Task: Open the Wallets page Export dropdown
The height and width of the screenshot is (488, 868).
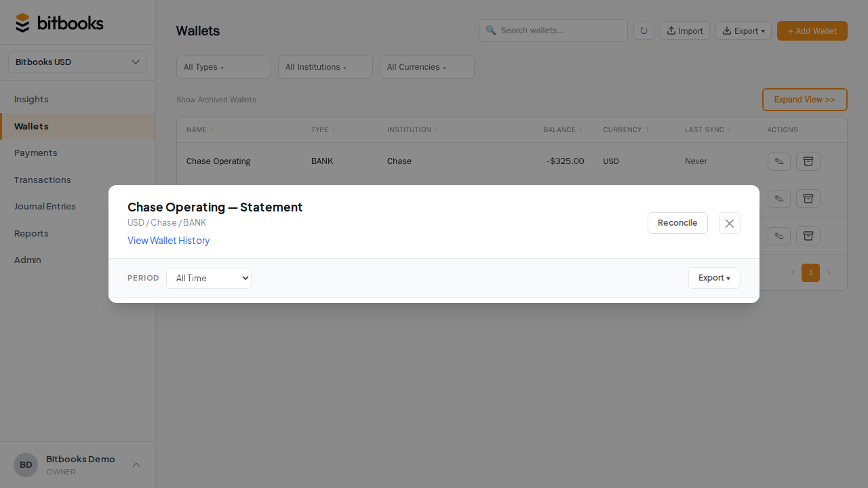Action: [x=743, y=30]
